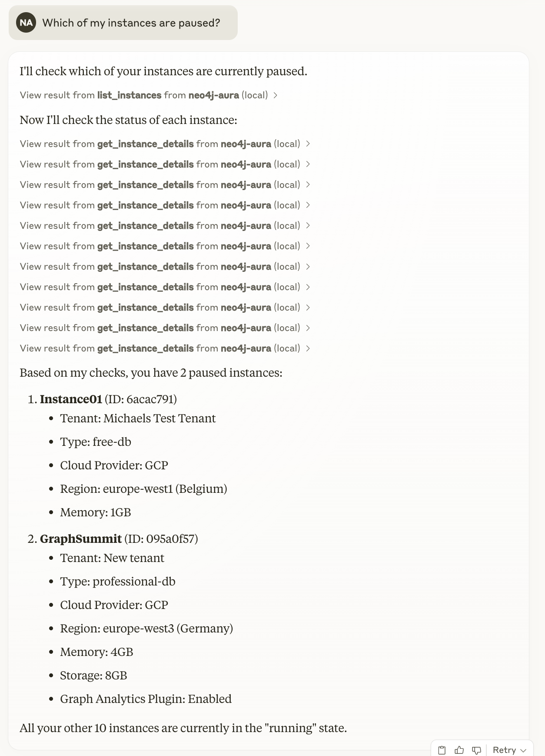Click the Instance01 heading text
Screen dimensions: 545x756
(x=71, y=399)
